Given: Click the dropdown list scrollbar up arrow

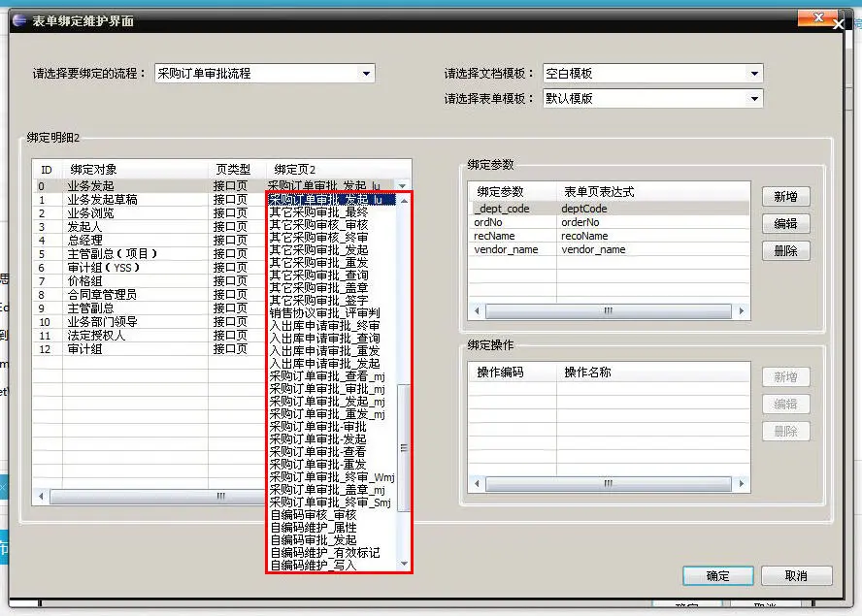Looking at the screenshot, I should pyautogui.click(x=404, y=201).
